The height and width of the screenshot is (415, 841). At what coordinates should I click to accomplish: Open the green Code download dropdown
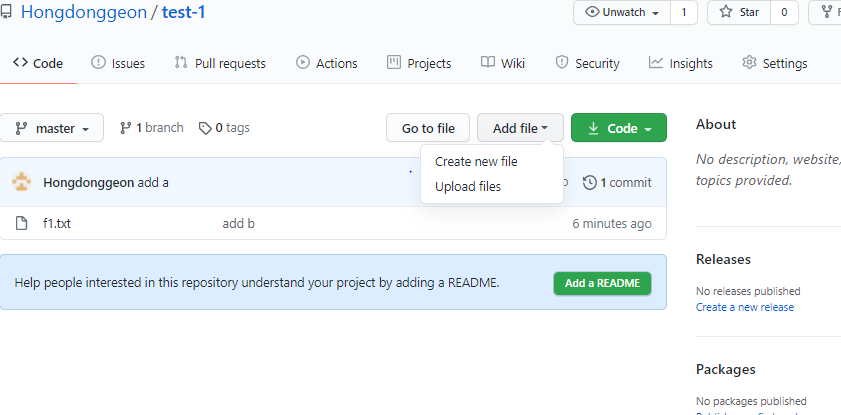coord(619,128)
